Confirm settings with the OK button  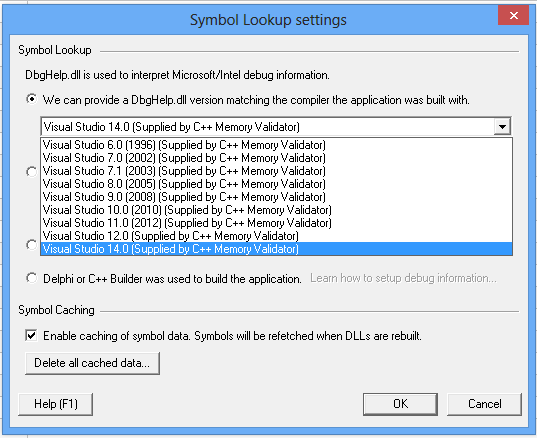click(400, 404)
